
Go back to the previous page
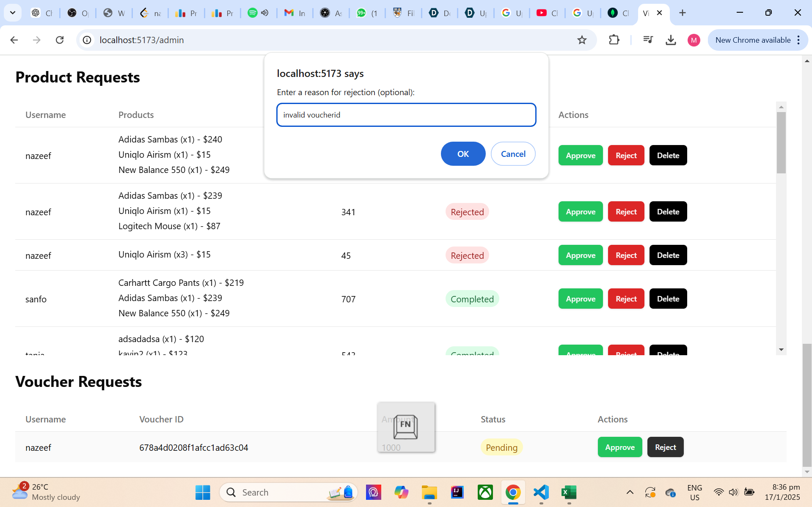(14, 40)
